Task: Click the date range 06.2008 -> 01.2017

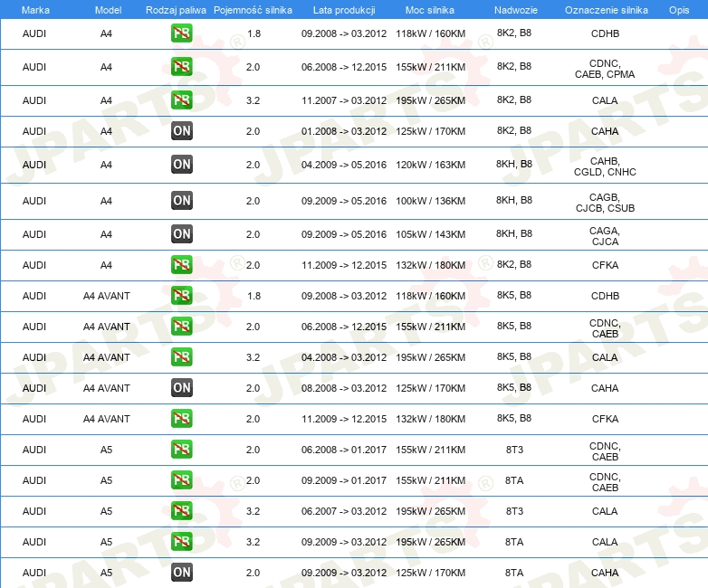Action: 344,450
